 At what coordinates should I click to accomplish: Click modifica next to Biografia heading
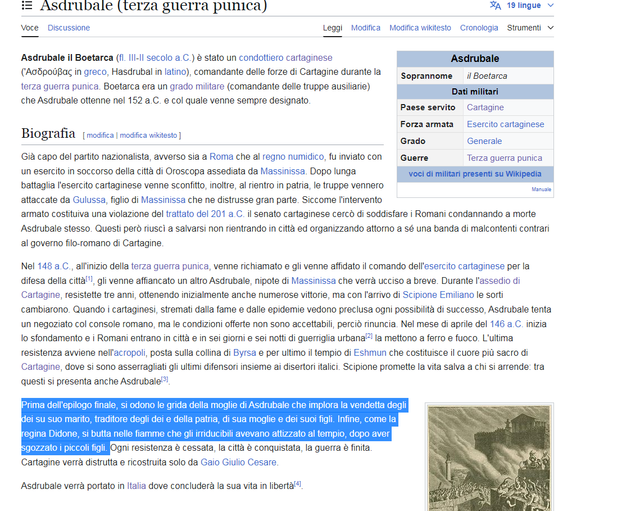tap(100, 135)
